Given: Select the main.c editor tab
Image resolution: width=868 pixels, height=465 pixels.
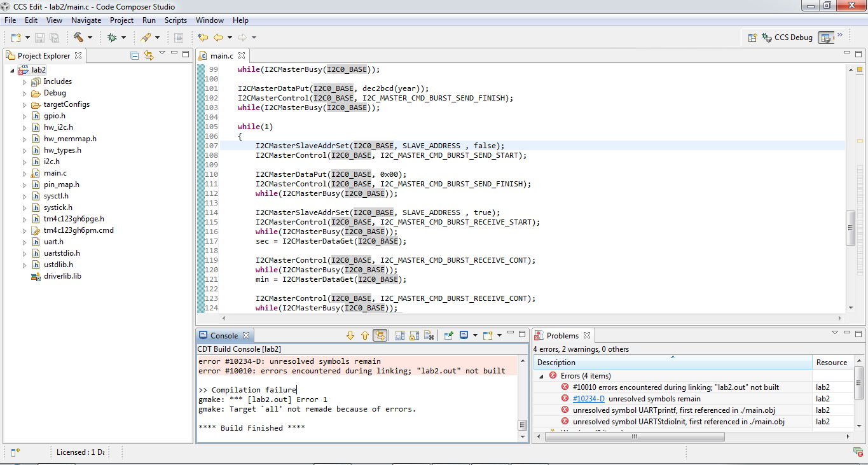Looking at the screenshot, I should 221,56.
